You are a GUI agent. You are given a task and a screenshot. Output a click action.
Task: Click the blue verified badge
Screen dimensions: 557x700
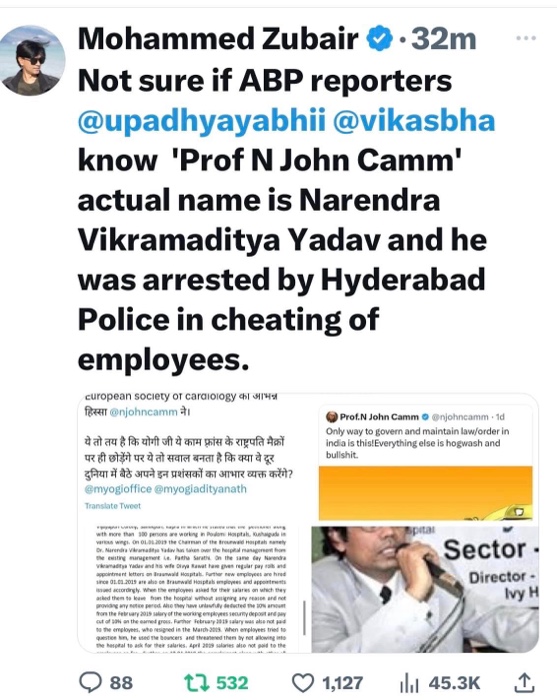click(x=378, y=39)
